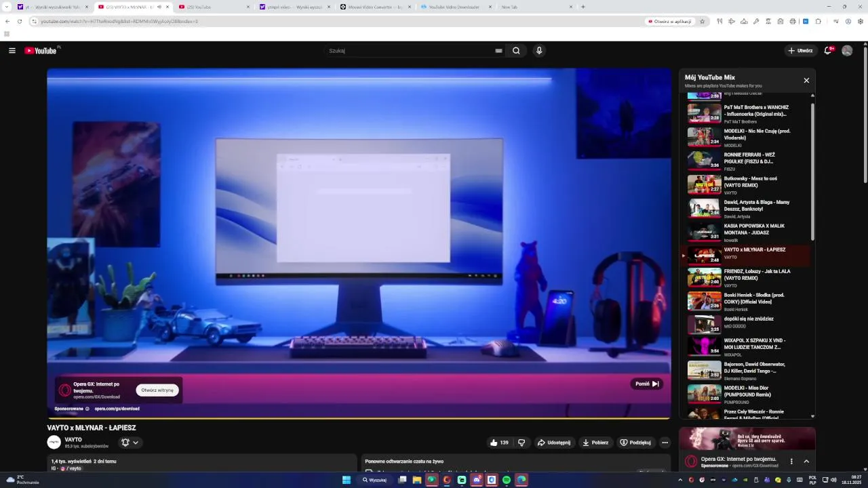Open more actions three-dot menu under video
Viewport: 868px width, 488px height.
[x=665, y=443]
